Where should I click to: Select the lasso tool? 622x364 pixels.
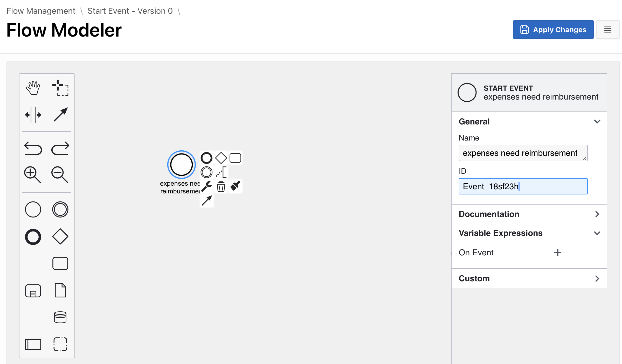60,88
